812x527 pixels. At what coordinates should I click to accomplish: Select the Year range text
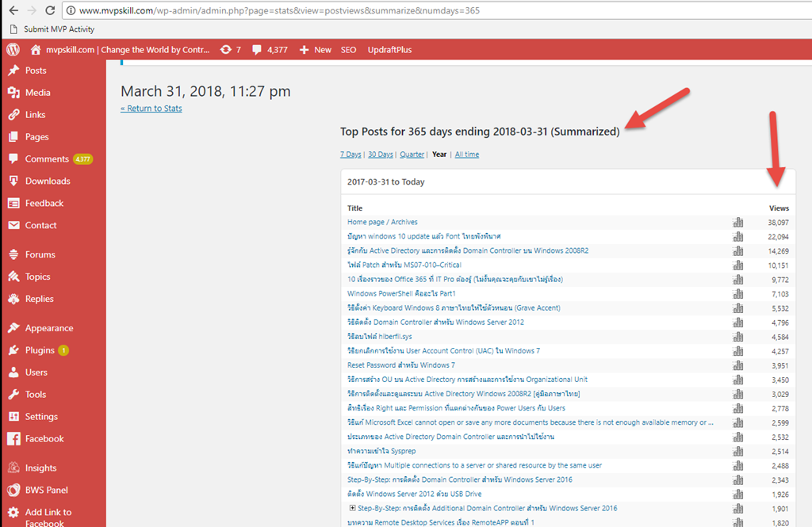tap(439, 155)
